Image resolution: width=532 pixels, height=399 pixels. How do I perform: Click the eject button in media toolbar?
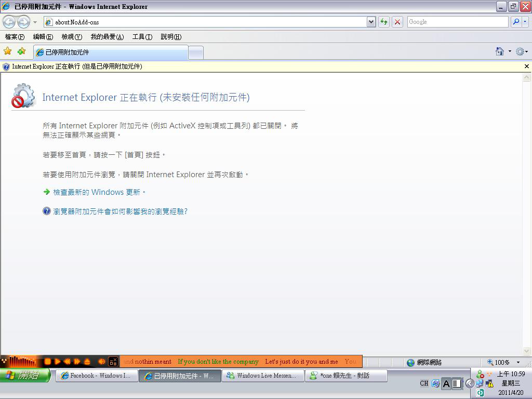tap(87, 362)
